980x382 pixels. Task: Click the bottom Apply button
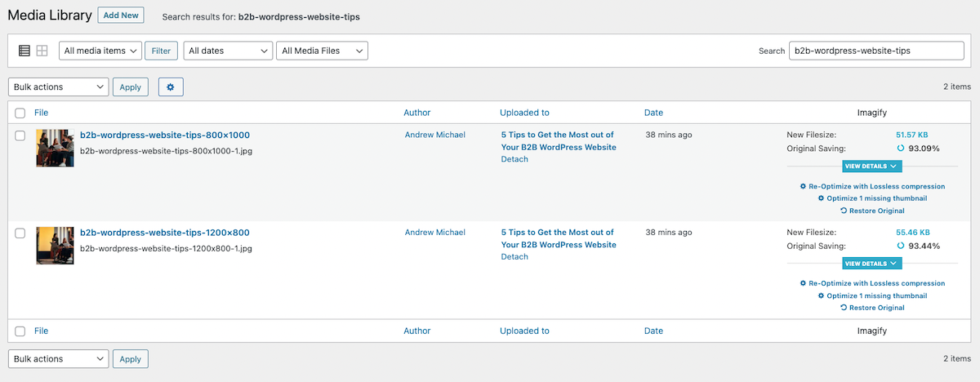pyautogui.click(x=131, y=358)
